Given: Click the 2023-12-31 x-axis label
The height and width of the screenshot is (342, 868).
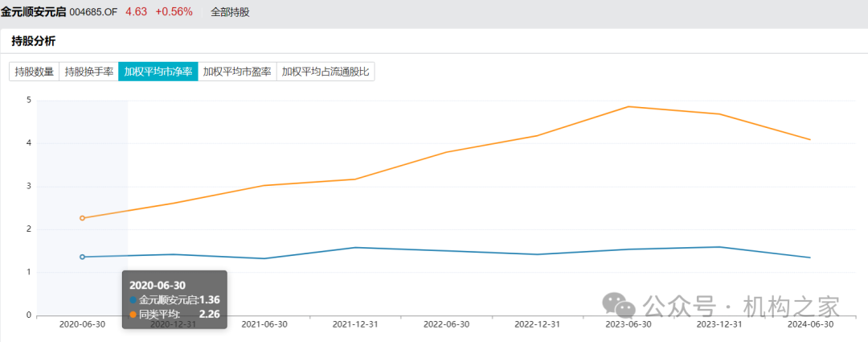Looking at the screenshot, I should click(x=719, y=325).
